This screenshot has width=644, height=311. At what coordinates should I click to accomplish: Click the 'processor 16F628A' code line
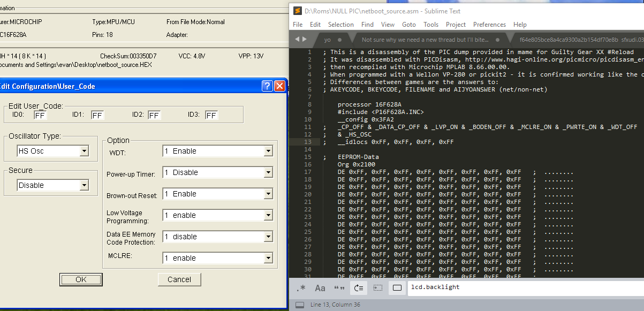click(369, 104)
